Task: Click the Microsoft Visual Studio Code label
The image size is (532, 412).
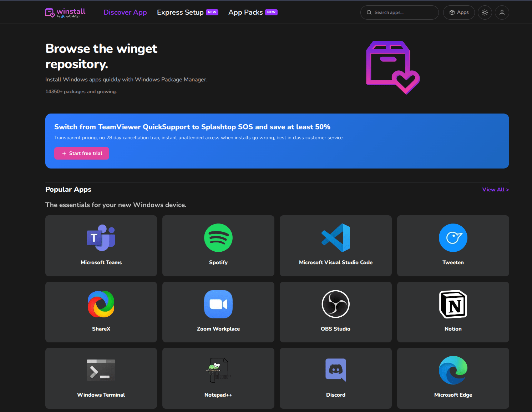Action: [336, 262]
